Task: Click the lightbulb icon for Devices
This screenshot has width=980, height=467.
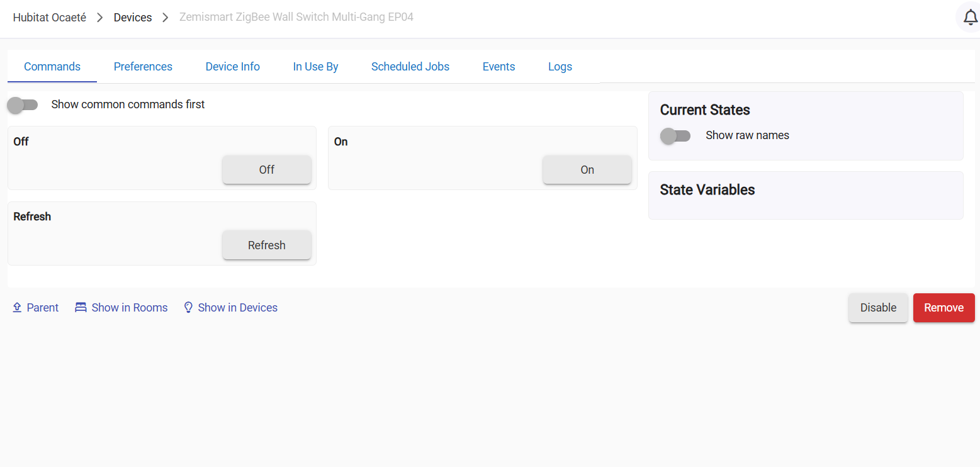Action: pos(188,308)
